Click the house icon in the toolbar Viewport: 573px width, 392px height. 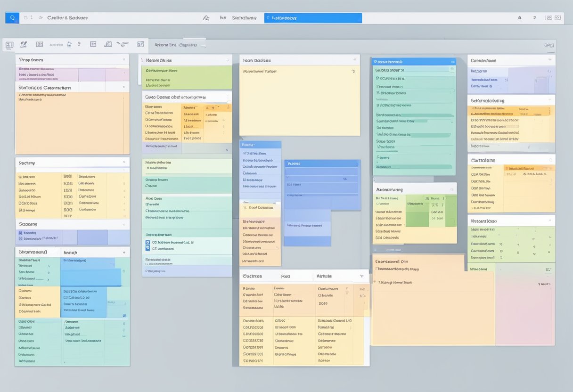pos(69,44)
